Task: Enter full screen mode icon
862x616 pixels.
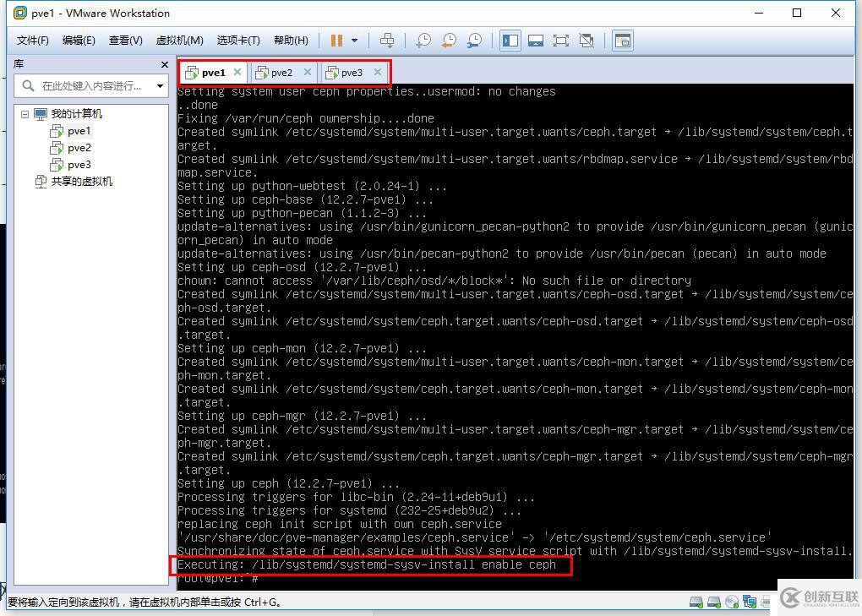Action: tap(561, 40)
